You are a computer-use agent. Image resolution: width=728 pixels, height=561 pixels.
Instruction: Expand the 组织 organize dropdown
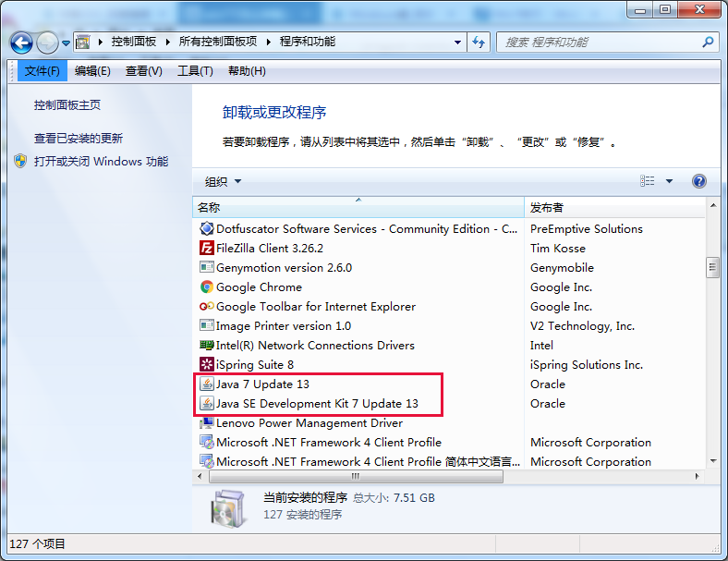point(223,181)
